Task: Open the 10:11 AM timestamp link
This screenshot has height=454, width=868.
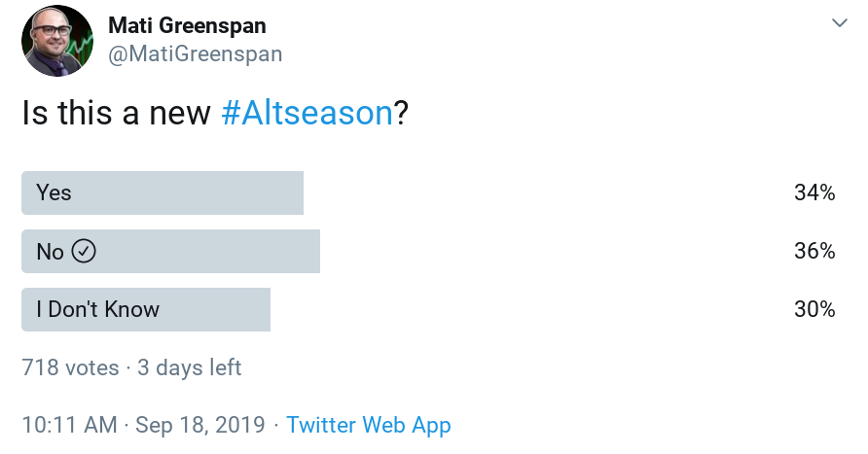Action: [70, 425]
